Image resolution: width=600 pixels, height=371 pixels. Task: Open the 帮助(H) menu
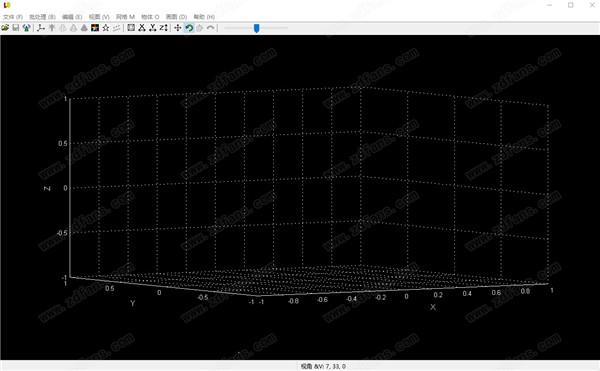pos(204,17)
